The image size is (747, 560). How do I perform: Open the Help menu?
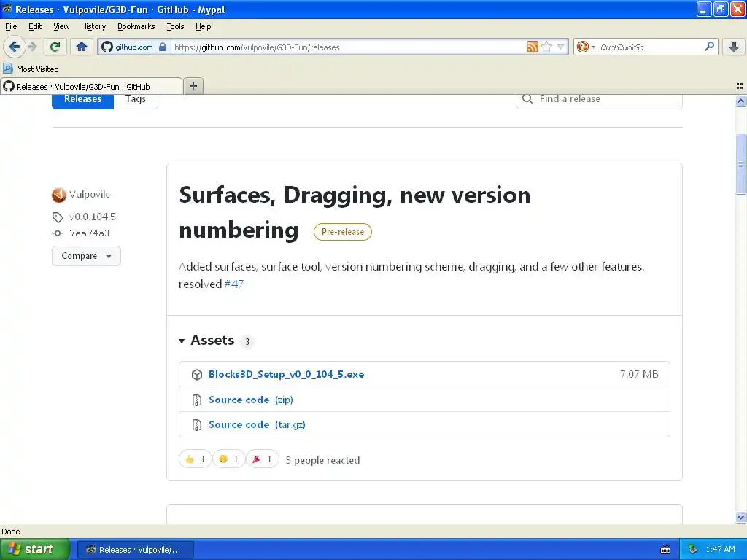[203, 26]
